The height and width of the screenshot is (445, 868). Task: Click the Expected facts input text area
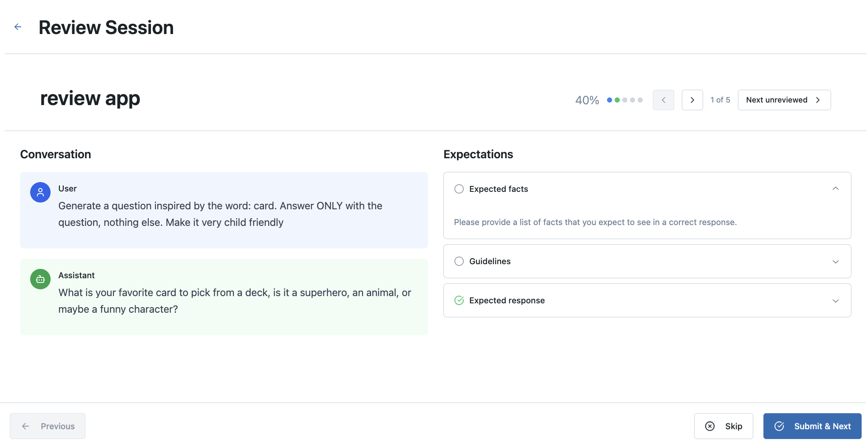point(595,222)
